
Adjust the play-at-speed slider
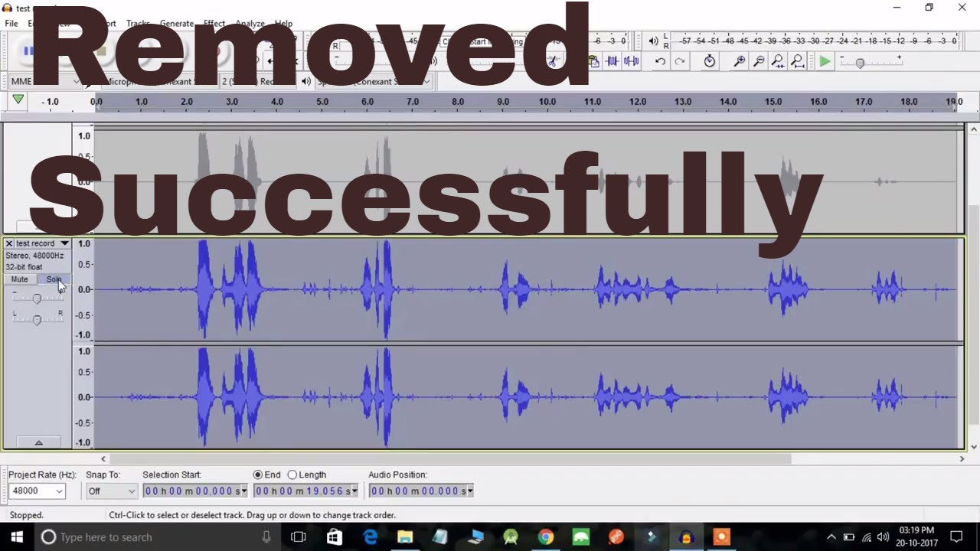(x=871, y=62)
